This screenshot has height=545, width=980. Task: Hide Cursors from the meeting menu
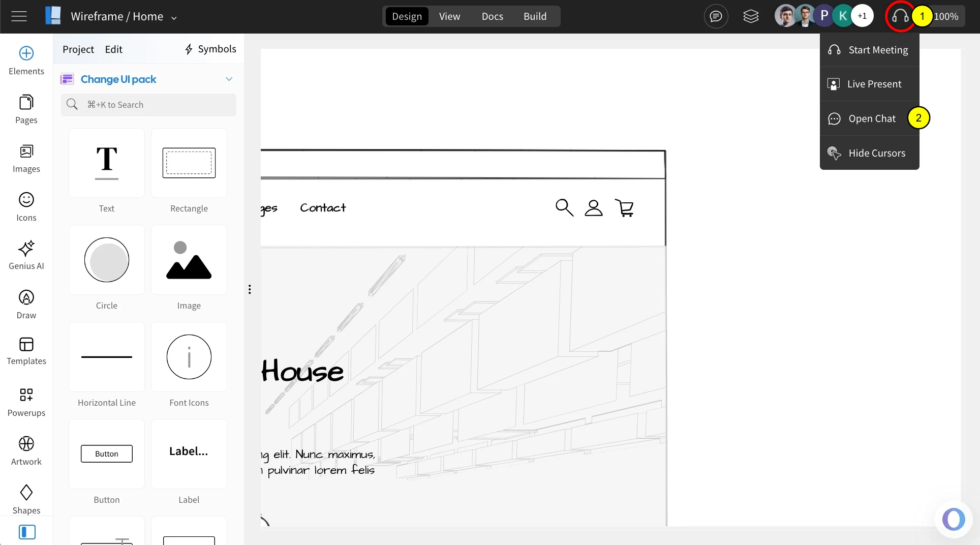(876, 153)
